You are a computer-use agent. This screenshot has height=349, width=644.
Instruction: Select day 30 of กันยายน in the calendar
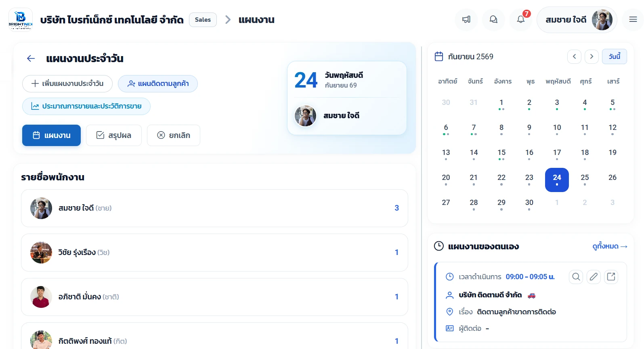529,205
